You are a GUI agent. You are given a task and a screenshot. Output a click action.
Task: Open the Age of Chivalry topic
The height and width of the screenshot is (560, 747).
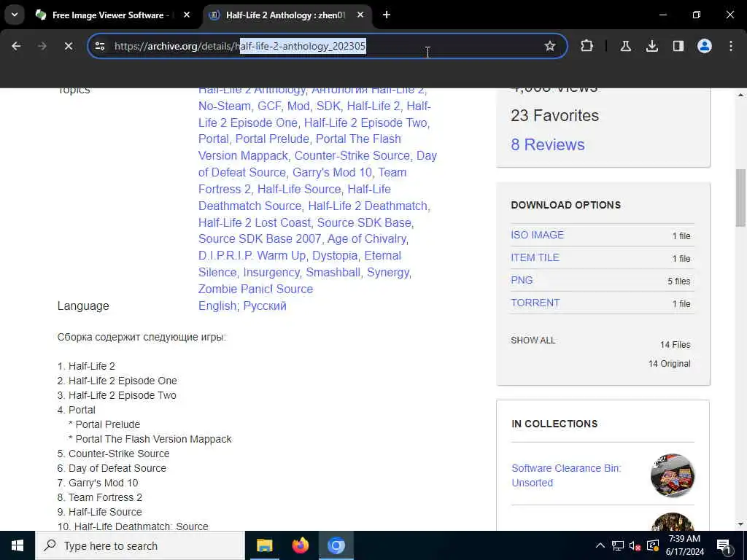(367, 238)
